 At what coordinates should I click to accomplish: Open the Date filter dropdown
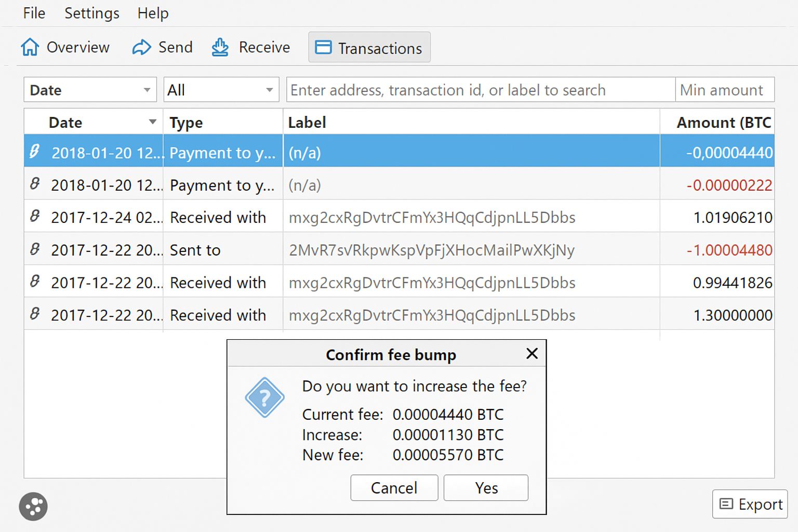click(89, 89)
